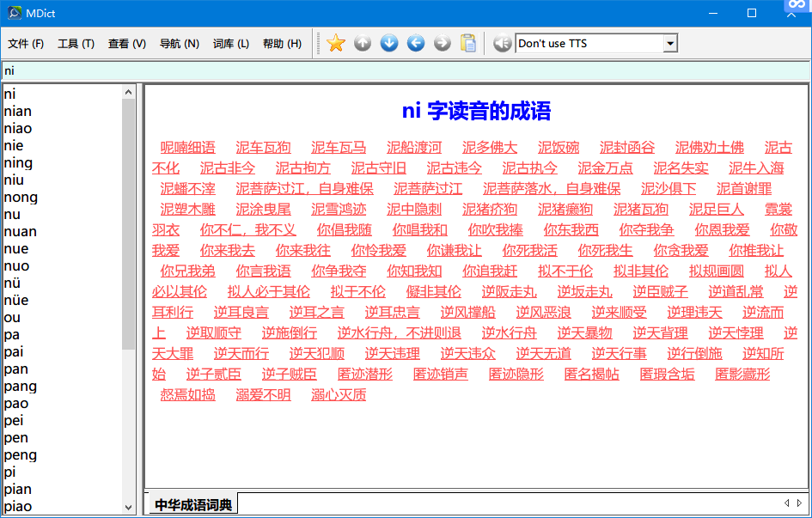Open the idiom link 泥牛入海
The image size is (812, 518).
(756, 168)
